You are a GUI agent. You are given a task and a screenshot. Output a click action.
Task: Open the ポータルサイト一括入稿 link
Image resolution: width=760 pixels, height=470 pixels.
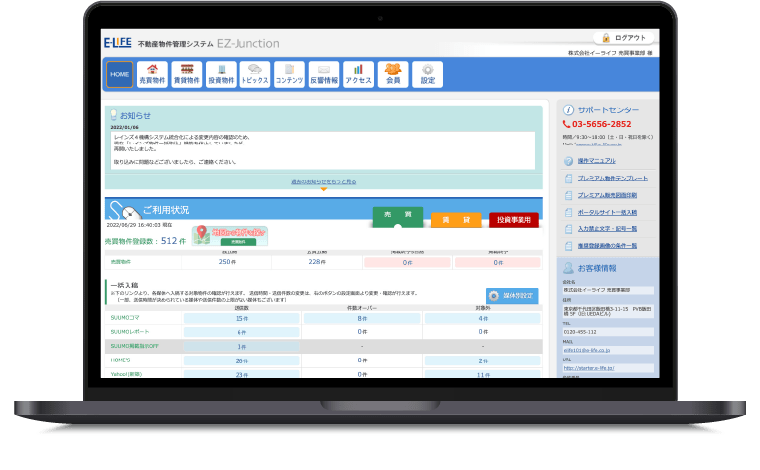[607, 212]
